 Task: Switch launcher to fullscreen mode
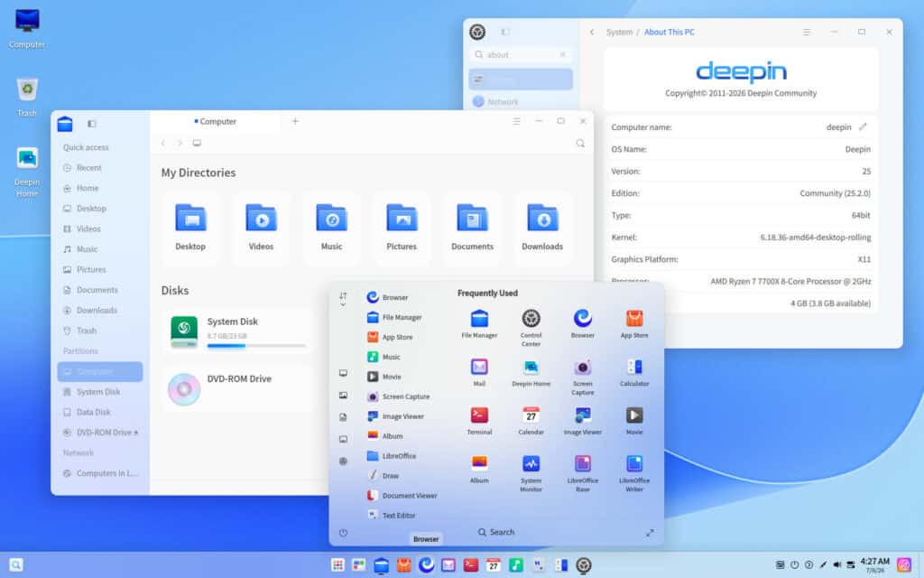[x=650, y=533]
